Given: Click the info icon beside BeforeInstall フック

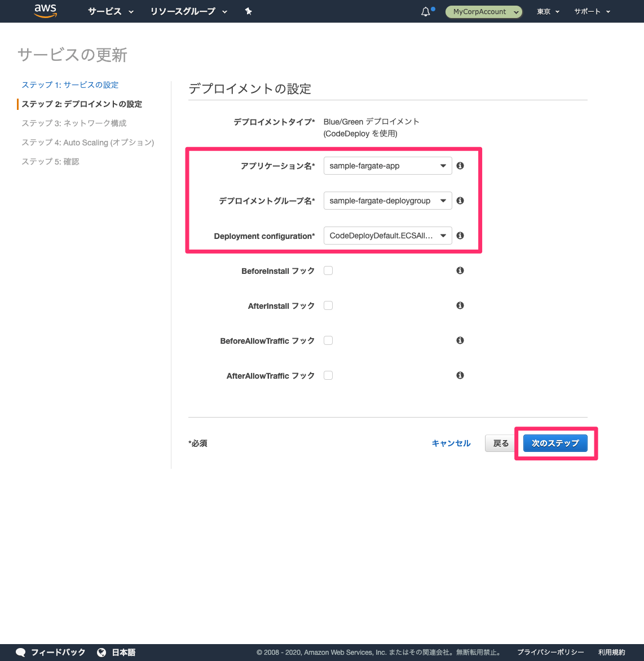Looking at the screenshot, I should click(x=460, y=270).
